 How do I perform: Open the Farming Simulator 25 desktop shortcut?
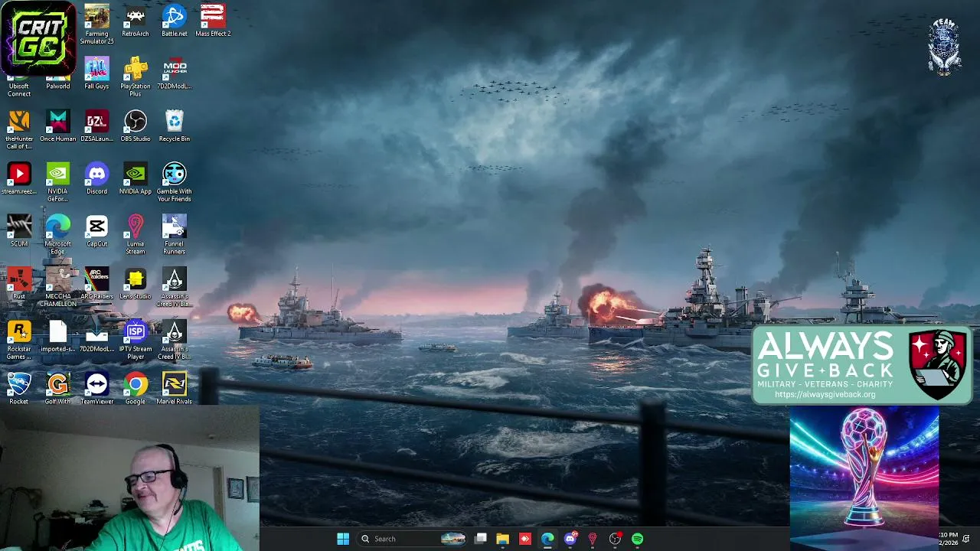[96, 24]
